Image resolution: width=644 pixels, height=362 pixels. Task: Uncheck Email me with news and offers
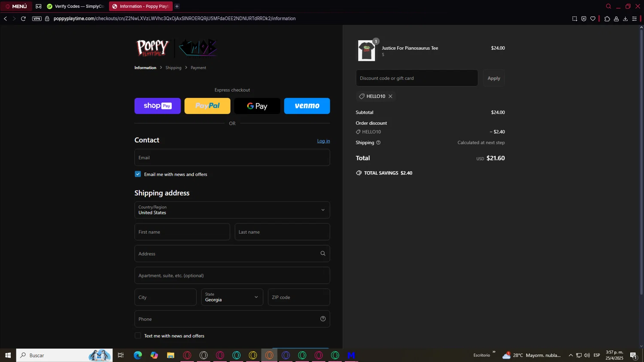tap(138, 174)
